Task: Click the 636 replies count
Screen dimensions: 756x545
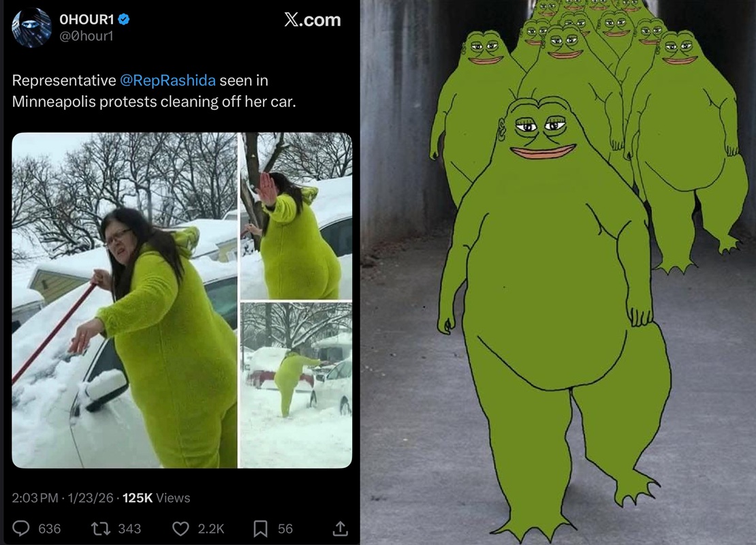Action: coord(49,529)
